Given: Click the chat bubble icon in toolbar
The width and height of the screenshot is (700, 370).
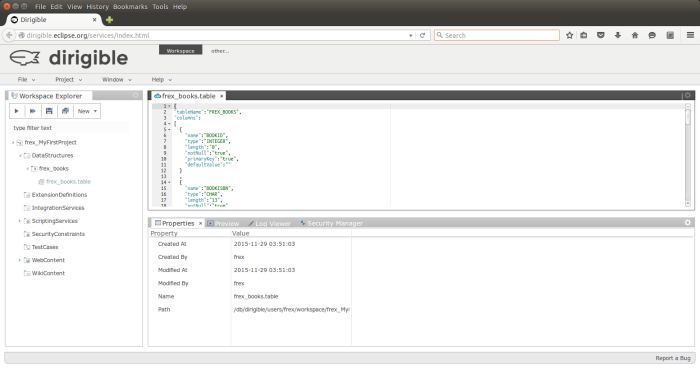Looking at the screenshot, I should point(652,35).
